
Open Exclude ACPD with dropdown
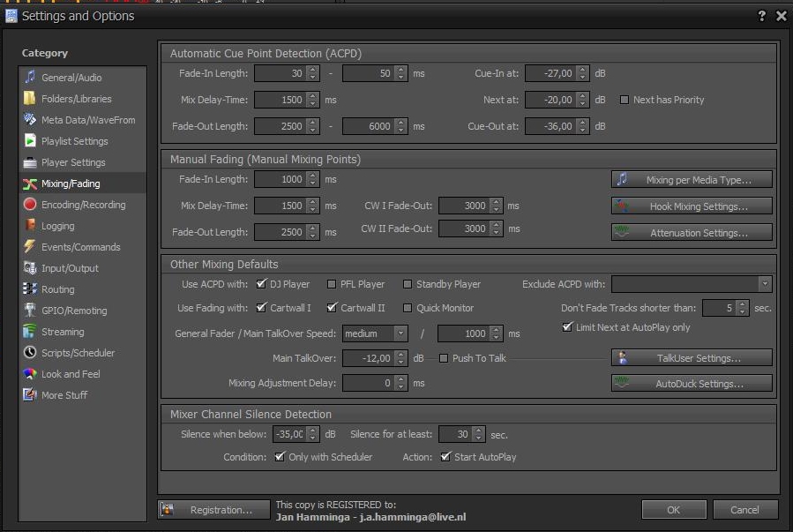(765, 284)
